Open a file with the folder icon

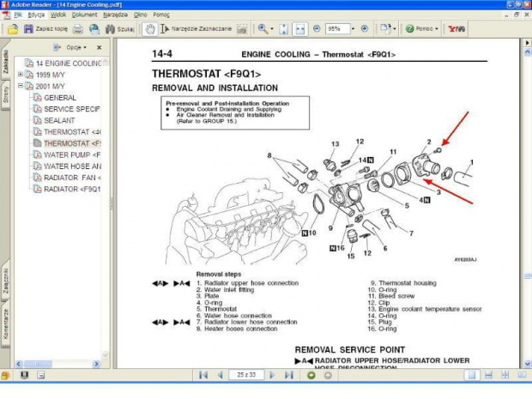13,29
